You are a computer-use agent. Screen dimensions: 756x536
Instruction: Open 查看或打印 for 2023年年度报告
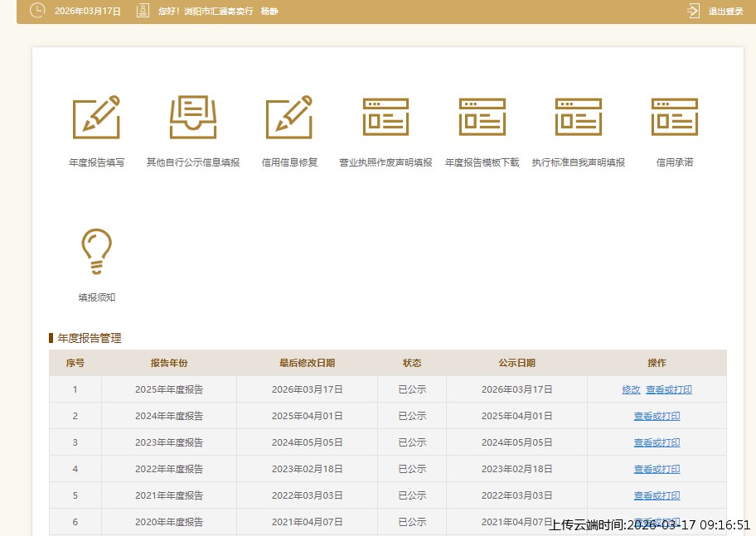[657, 442]
